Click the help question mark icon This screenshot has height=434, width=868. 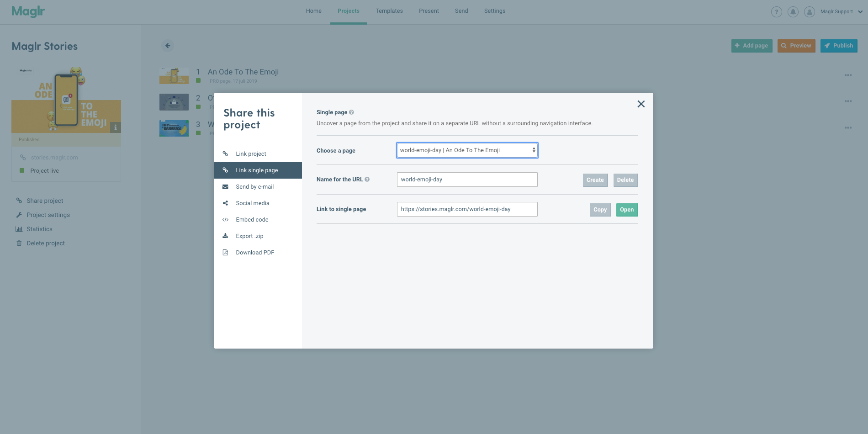(777, 11)
